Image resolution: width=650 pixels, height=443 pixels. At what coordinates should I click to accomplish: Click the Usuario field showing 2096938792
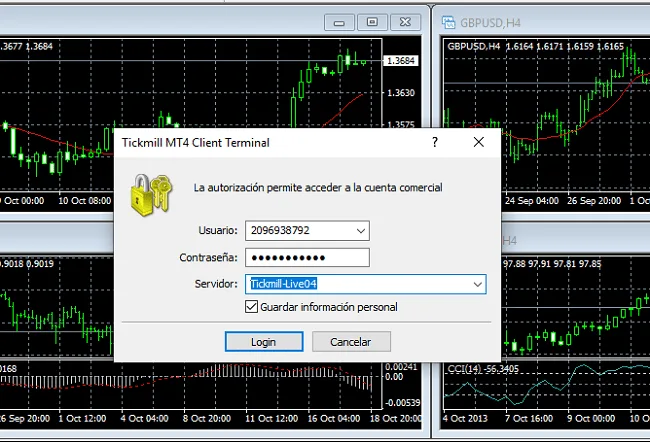[x=307, y=230]
